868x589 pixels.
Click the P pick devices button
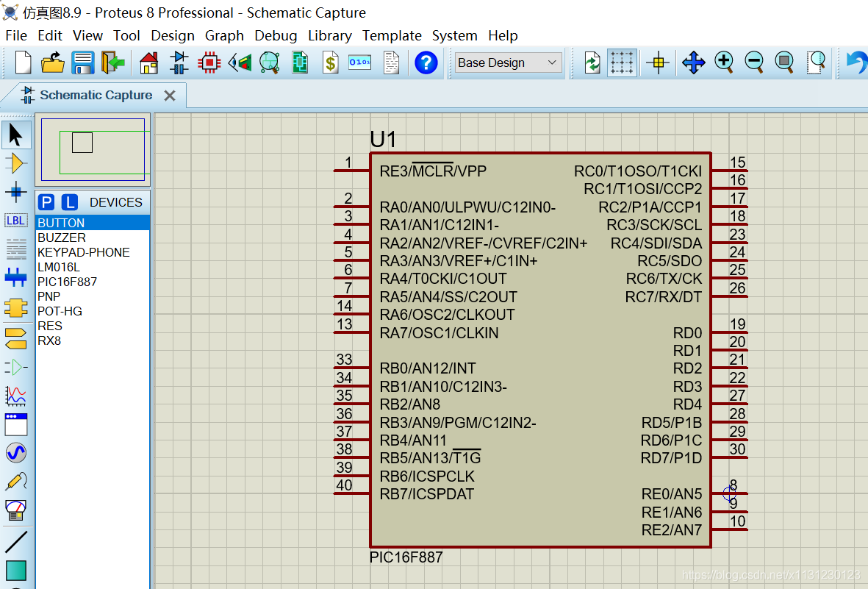[46, 202]
